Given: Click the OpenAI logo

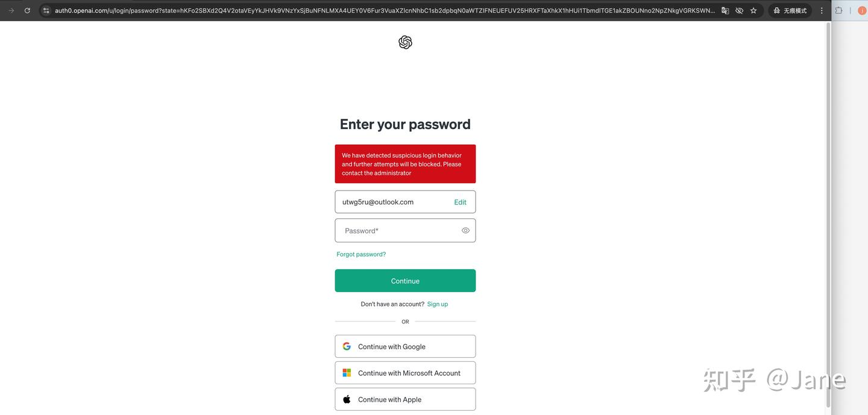Looking at the screenshot, I should coord(405,42).
